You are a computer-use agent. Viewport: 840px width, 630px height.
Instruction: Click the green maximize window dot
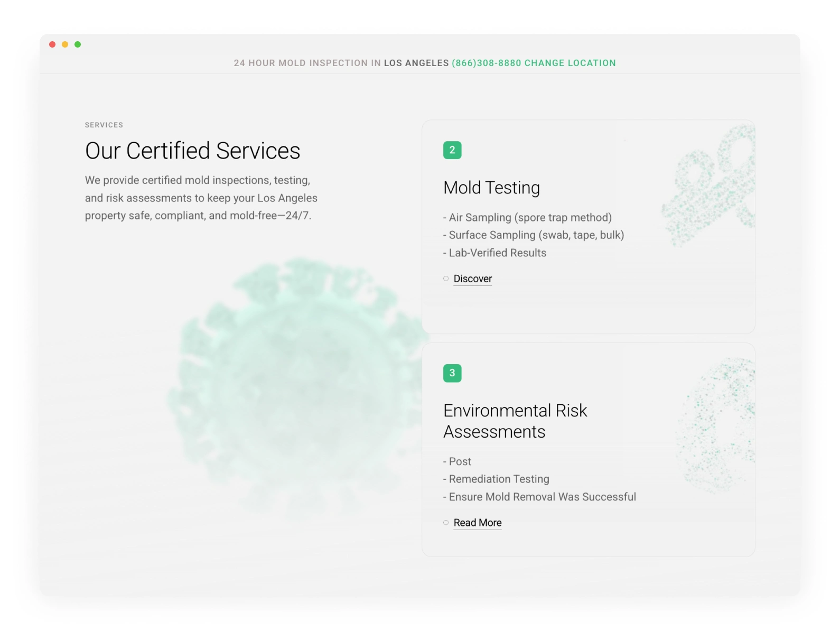[78, 44]
